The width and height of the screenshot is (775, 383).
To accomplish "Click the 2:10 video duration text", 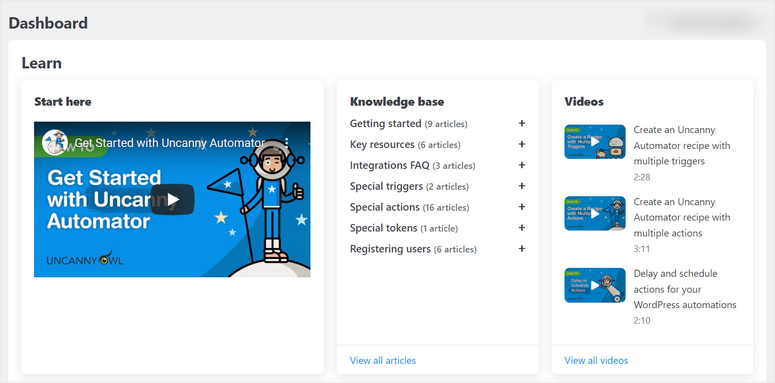I will coord(642,320).
